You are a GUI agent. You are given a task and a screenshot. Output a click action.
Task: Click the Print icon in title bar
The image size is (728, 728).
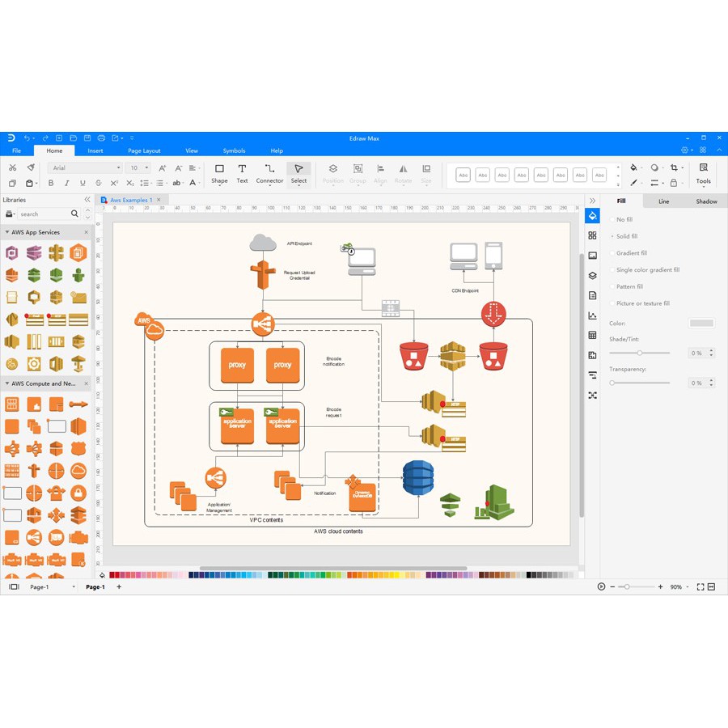click(101, 138)
